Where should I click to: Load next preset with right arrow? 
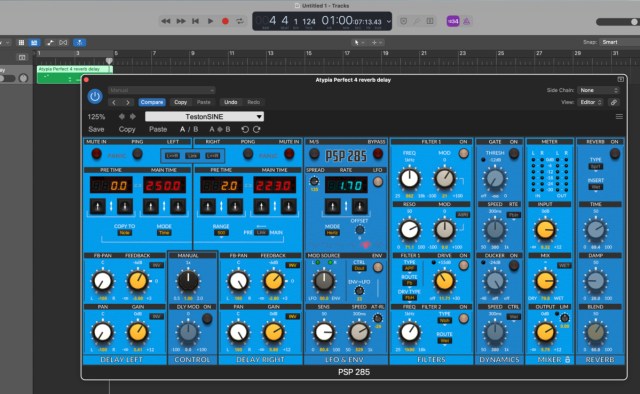point(128,102)
